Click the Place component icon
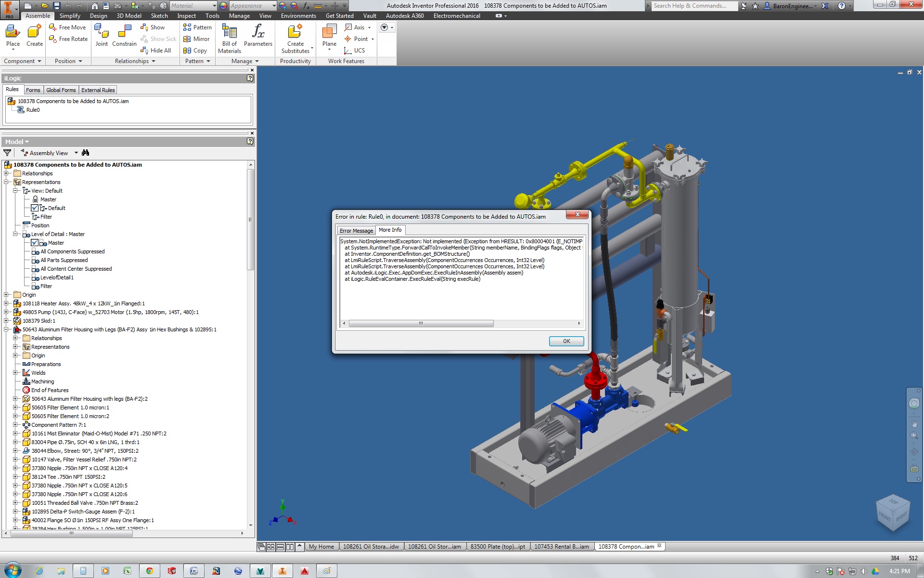Viewport: 924px width, 578px height. 13,33
